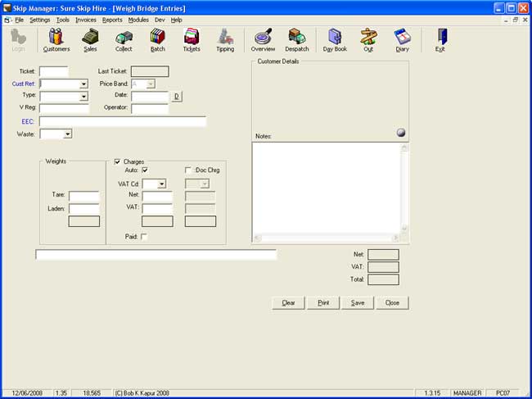Image resolution: width=532 pixels, height=399 pixels.
Task: Click the greyed Login icon
Action: click(18, 40)
